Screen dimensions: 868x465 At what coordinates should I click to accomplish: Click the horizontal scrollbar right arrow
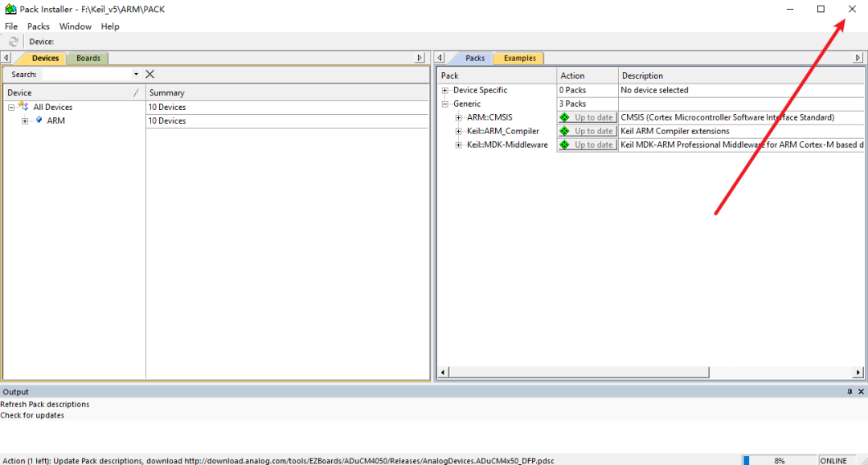858,372
